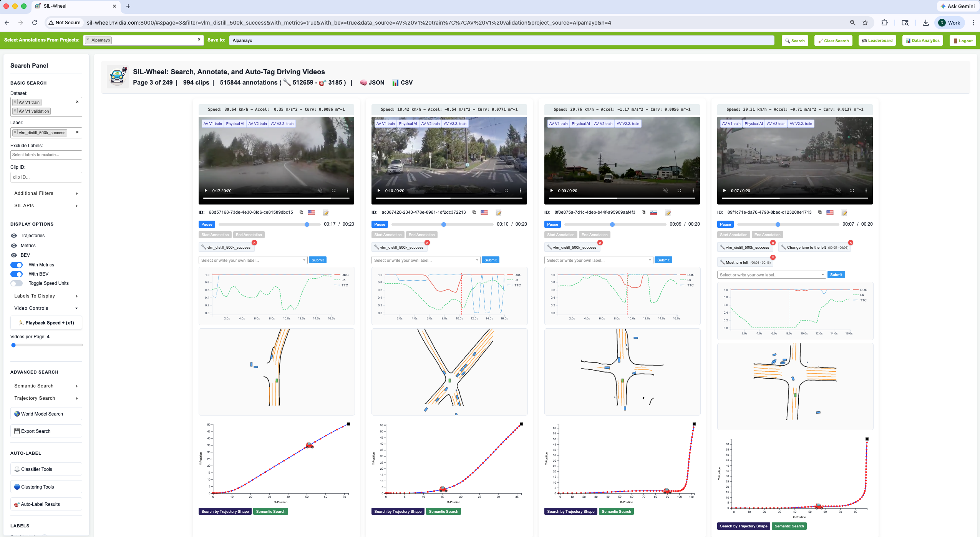Remove AV V1 train dataset chip
This screenshot has width=980, height=537.
point(15,102)
